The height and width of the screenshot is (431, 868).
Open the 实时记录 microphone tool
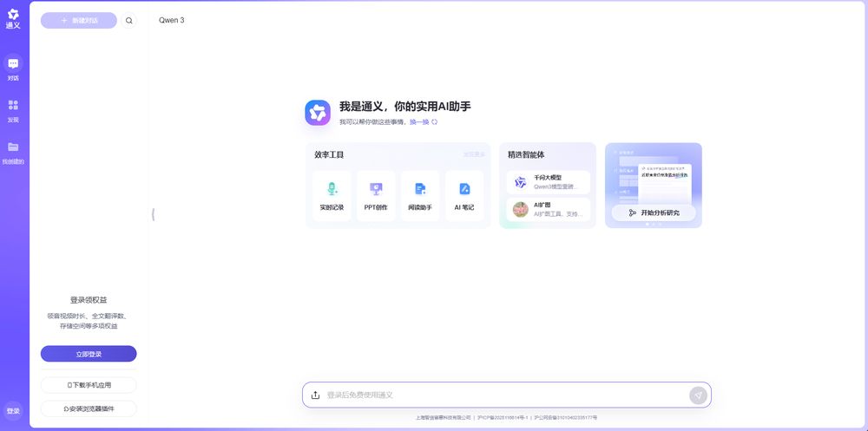click(x=332, y=196)
